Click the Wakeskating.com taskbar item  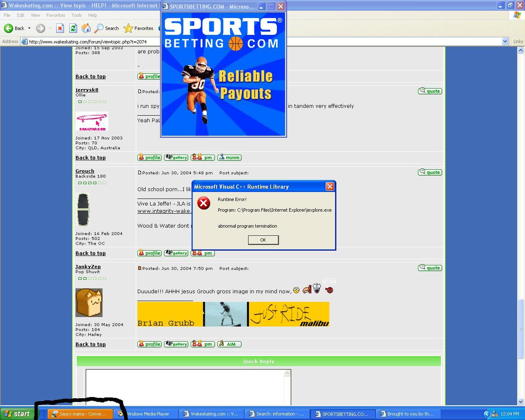212,414
